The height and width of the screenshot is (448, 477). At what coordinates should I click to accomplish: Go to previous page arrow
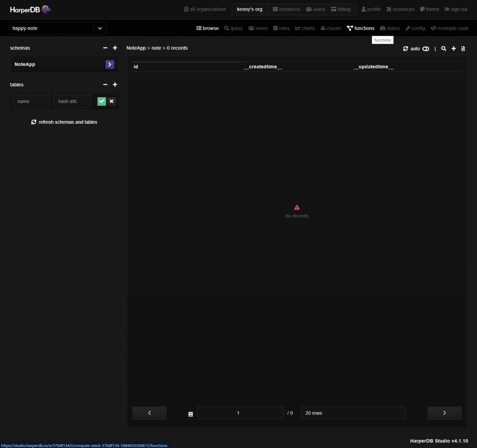pos(150,413)
